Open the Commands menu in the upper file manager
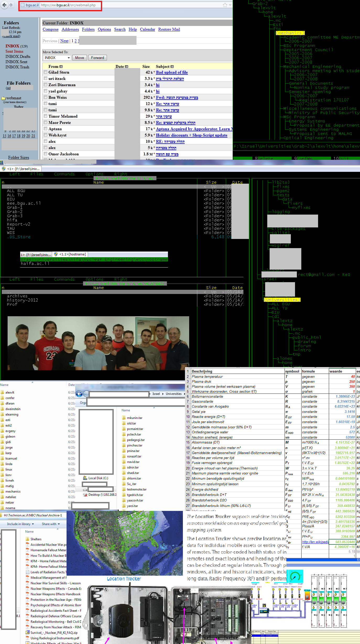Screen dimensions: 360x644 (64, 174)
